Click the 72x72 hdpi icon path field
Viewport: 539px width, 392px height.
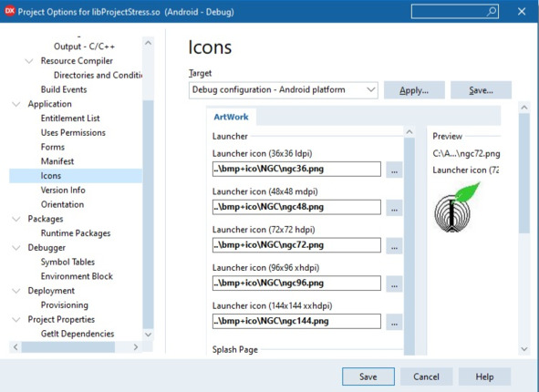[x=296, y=245]
